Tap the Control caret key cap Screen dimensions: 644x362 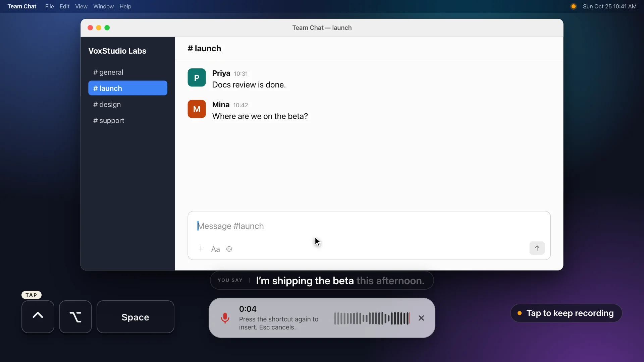point(38,317)
